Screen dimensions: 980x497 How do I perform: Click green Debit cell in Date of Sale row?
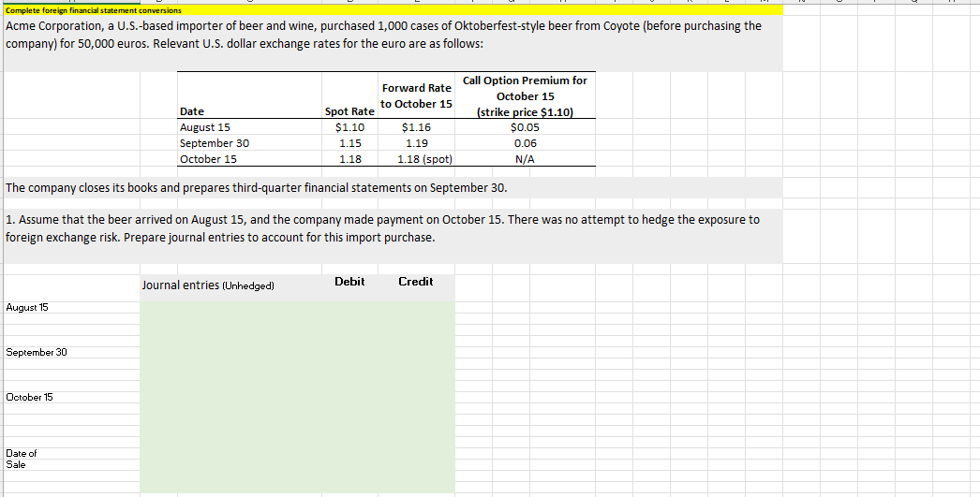(349, 459)
